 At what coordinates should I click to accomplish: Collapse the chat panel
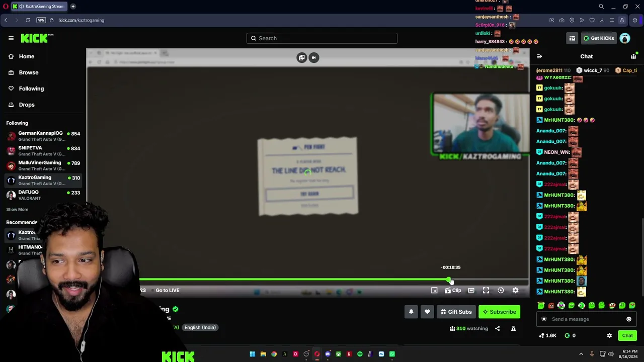pos(539,56)
